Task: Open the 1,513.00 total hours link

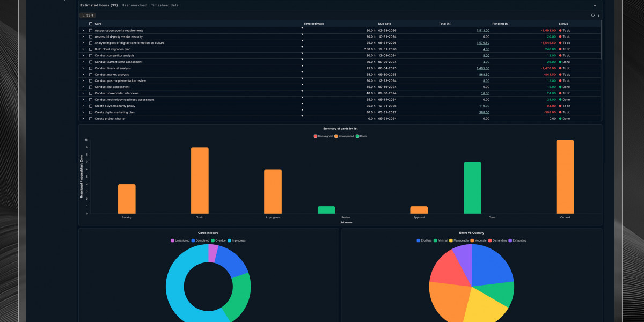Action: pyautogui.click(x=483, y=31)
